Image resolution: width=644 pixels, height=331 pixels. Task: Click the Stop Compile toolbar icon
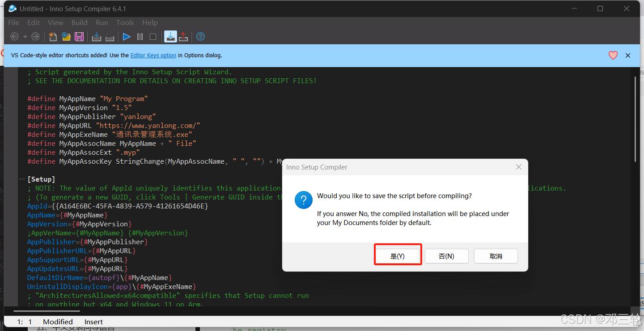coord(110,37)
